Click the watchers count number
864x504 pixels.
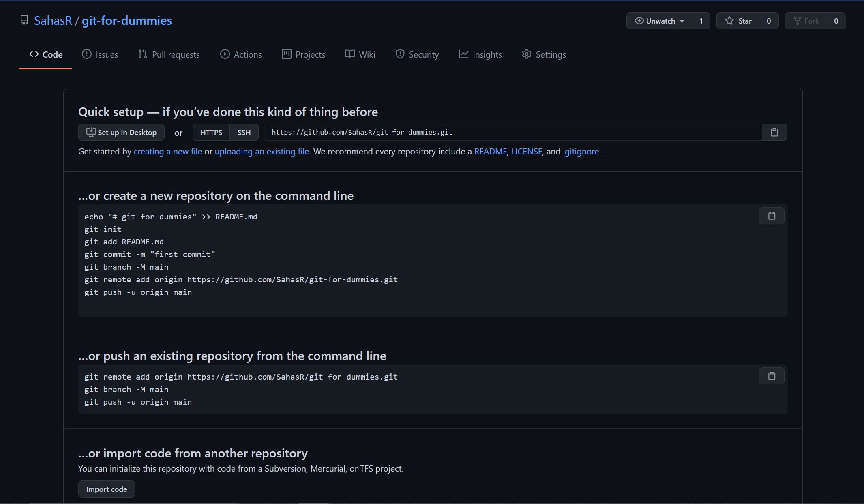(x=701, y=21)
